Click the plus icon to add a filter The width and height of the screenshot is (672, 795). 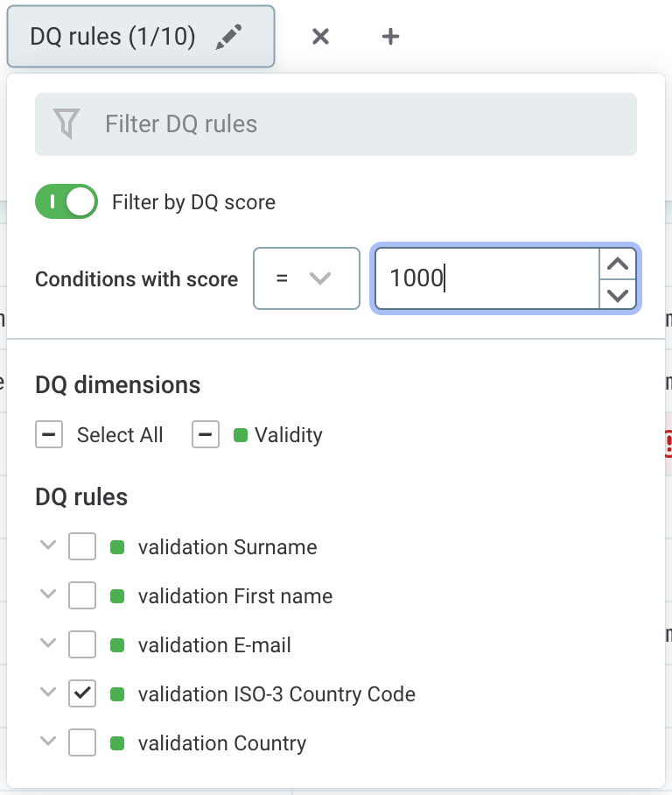389,36
